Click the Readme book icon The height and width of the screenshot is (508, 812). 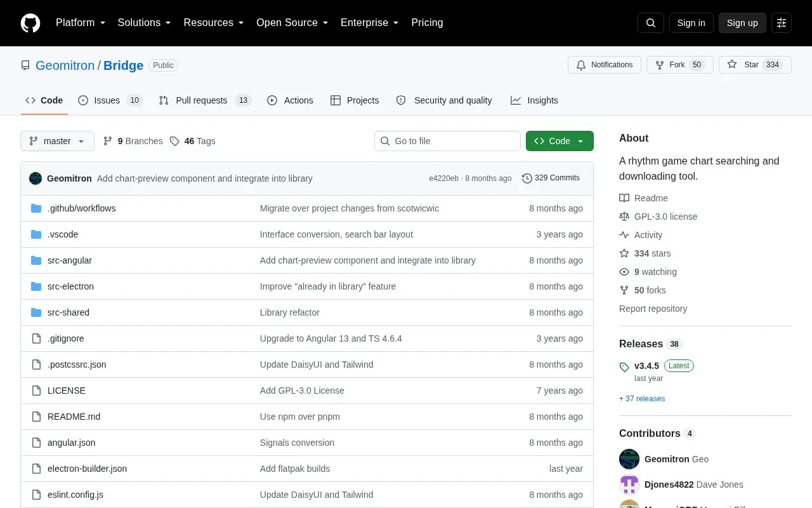pyautogui.click(x=624, y=198)
